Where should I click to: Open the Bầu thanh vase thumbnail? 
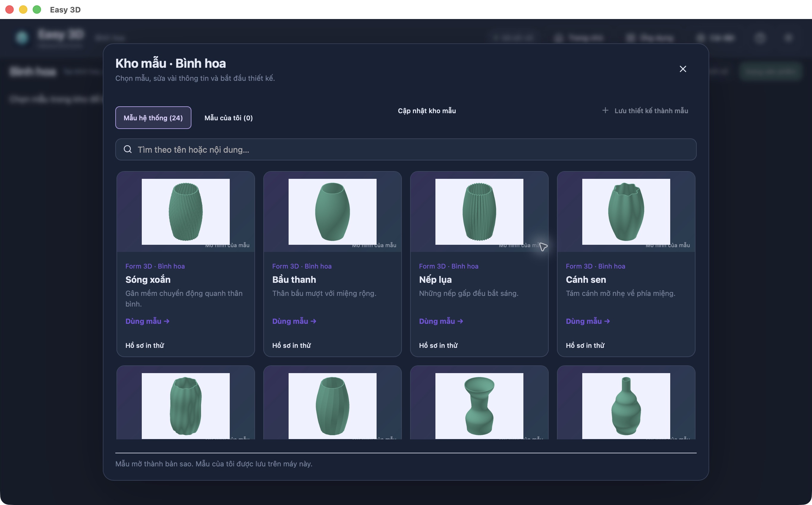[x=333, y=212]
